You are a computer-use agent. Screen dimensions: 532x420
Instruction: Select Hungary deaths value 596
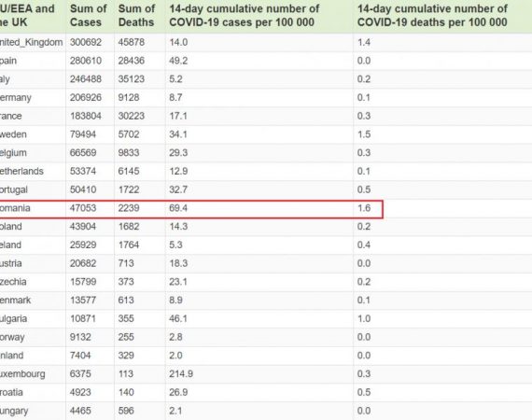click(x=126, y=411)
